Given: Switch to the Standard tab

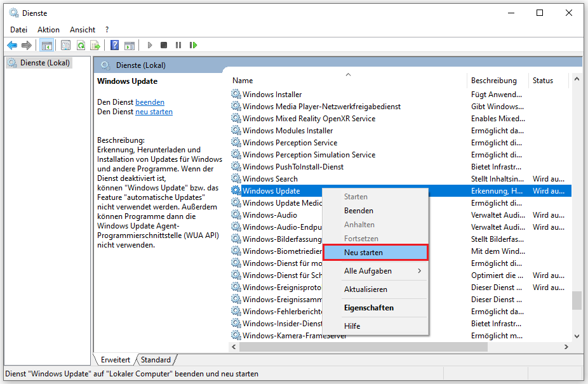Looking at the screenshot, I should point(156,360).
